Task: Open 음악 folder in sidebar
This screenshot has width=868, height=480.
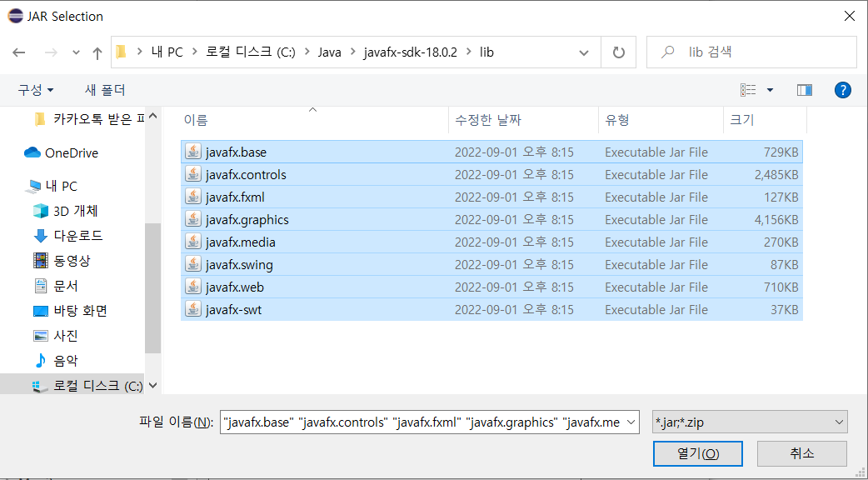Action: pos(55,361)
